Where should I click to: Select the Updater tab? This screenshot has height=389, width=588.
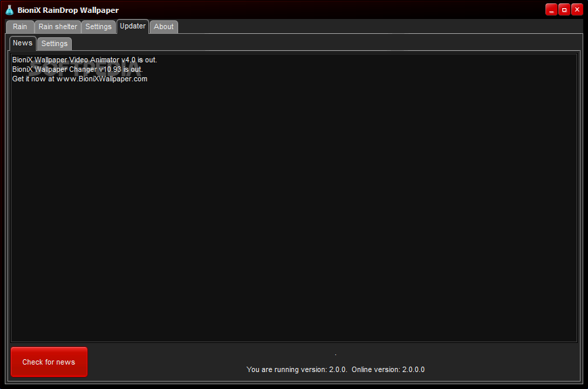(133, 26)
